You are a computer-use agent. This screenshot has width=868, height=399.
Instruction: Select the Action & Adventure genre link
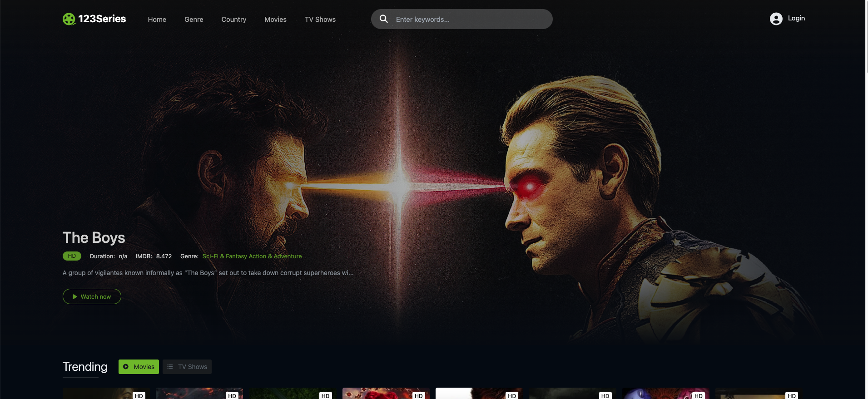[275, 256]
